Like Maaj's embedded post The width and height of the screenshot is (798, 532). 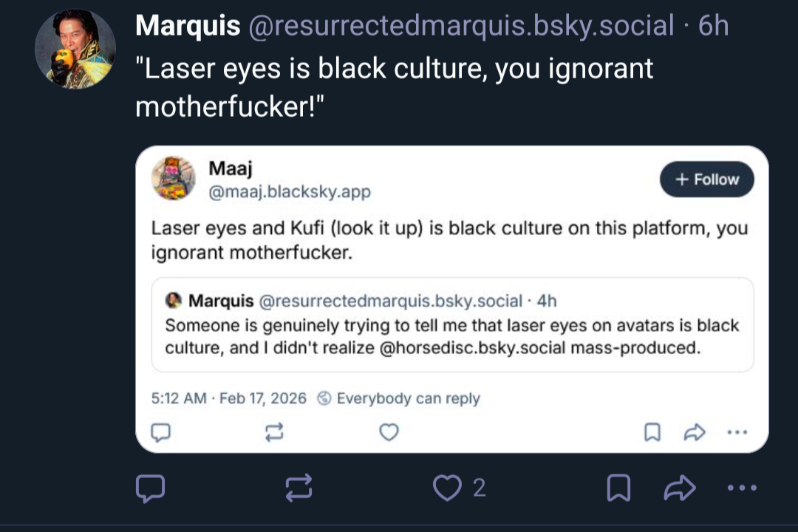click(389, 432)
